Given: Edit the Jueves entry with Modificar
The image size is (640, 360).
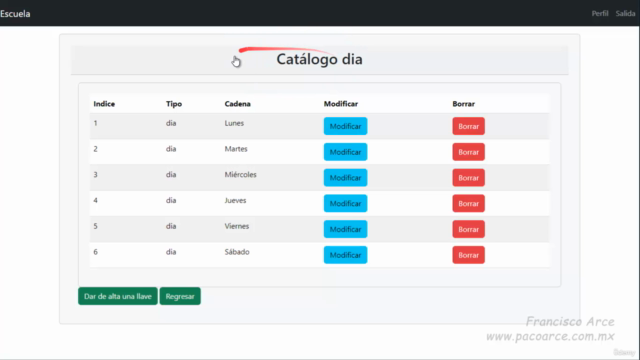Looking at the screenshot, I should (x=345, y=203).
